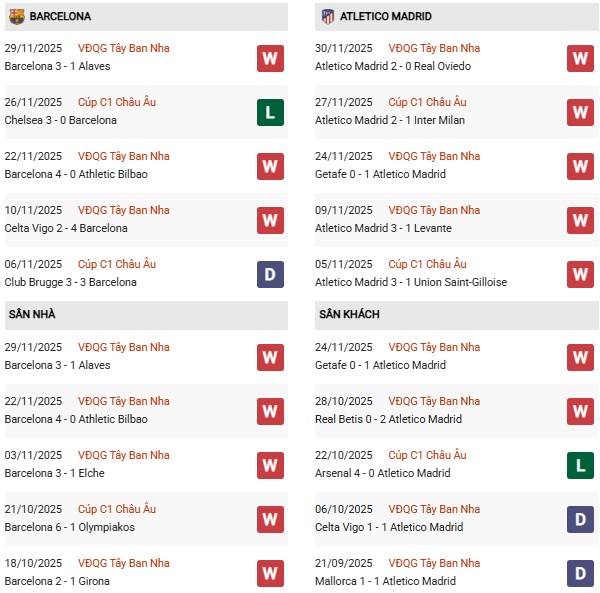
Task: Click the Cúp C1 Châu Âu link on 22/10/2025
Action: click(x=427, y=456)
